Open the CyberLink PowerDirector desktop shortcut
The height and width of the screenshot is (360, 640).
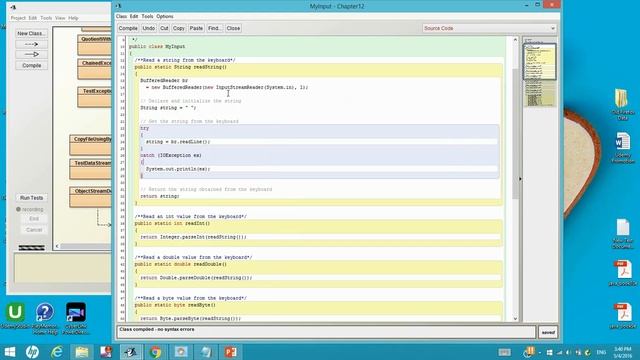coord(76,318)
